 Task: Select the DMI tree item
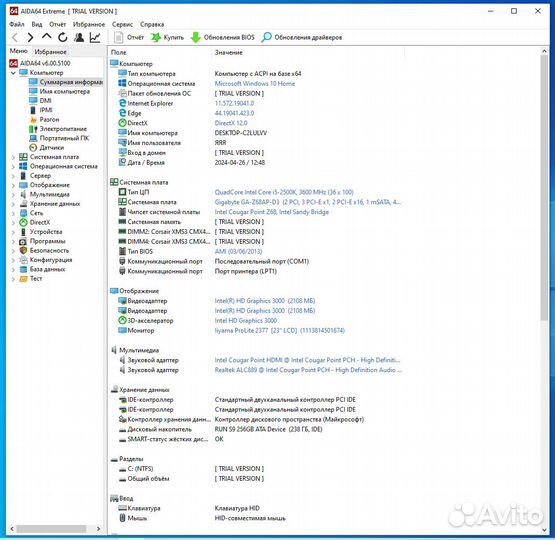click(x=41, y=101)
